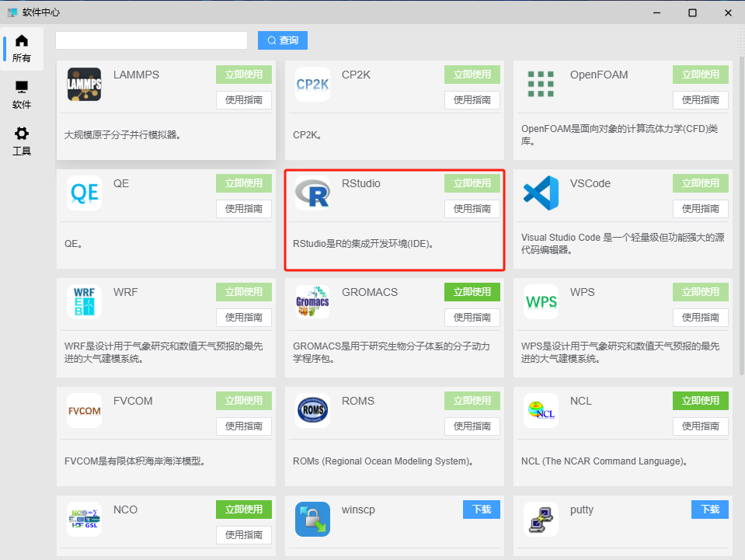Click the vertical scrollbar on right

(742, 216)
